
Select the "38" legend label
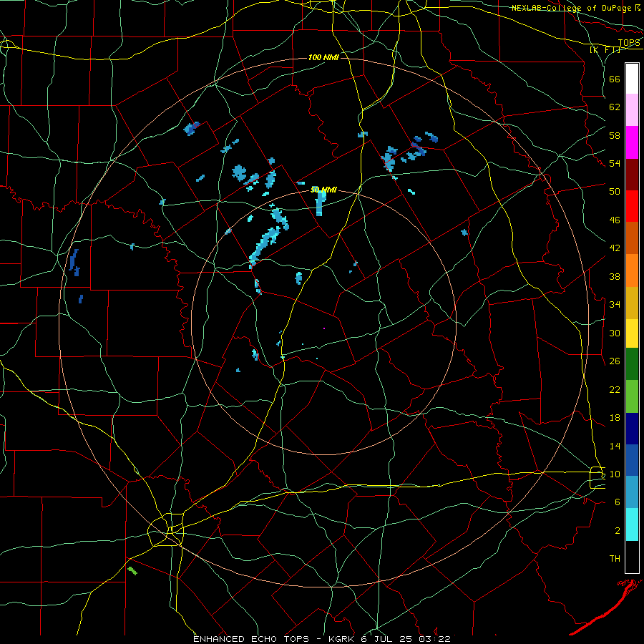(x=615, y=276)
